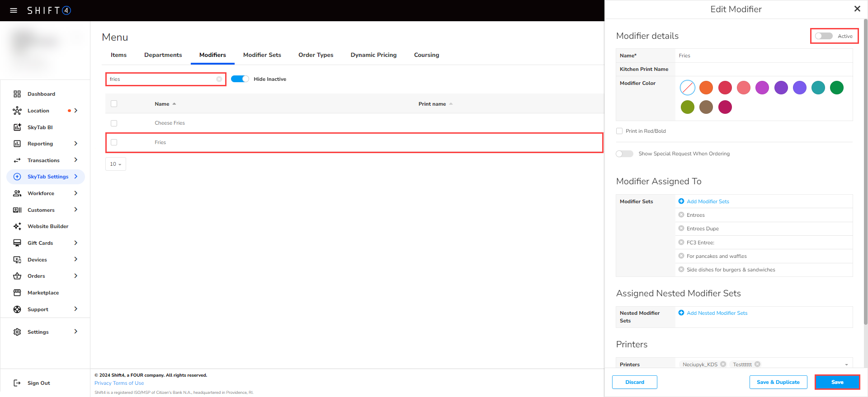
Task: Click the SkyTab BI icon
Action: click(x=17, y=127)
